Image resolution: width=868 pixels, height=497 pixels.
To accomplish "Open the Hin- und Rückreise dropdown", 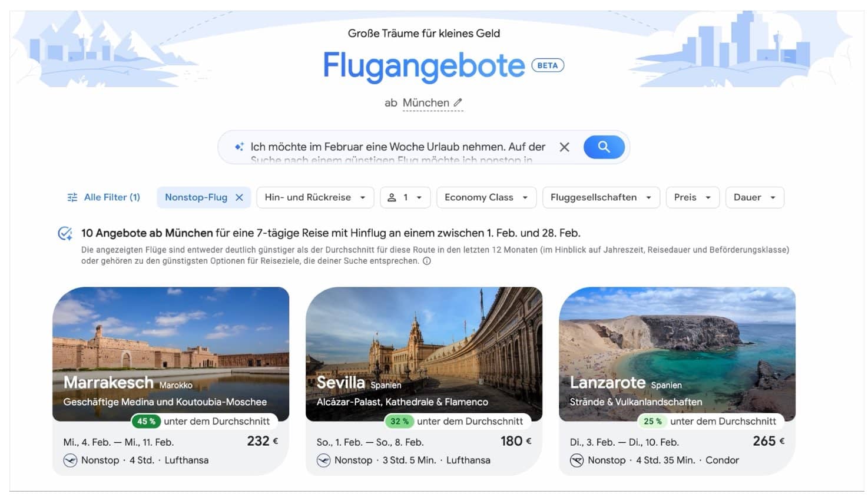I will coord(315,197).
